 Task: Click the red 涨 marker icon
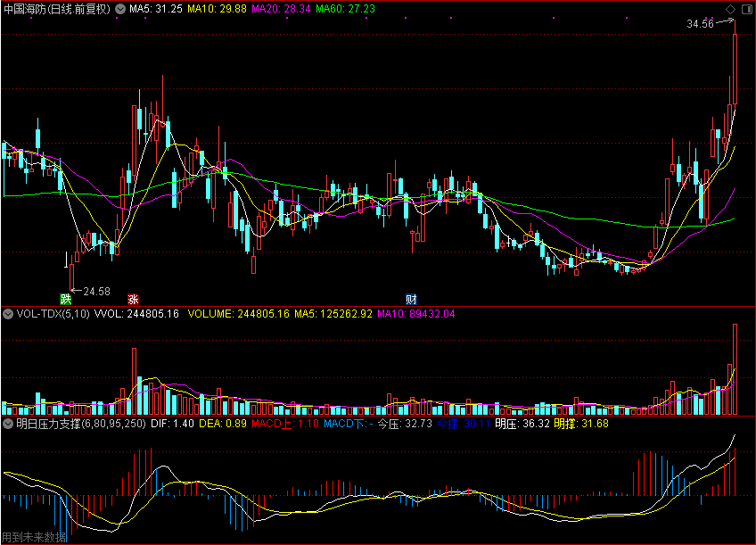coord(133,299)
